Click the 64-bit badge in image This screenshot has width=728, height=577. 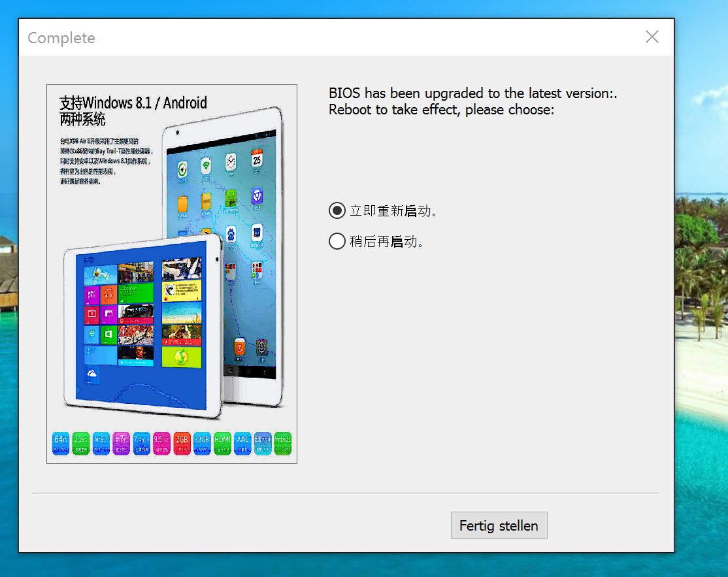[x=61, y=443]
